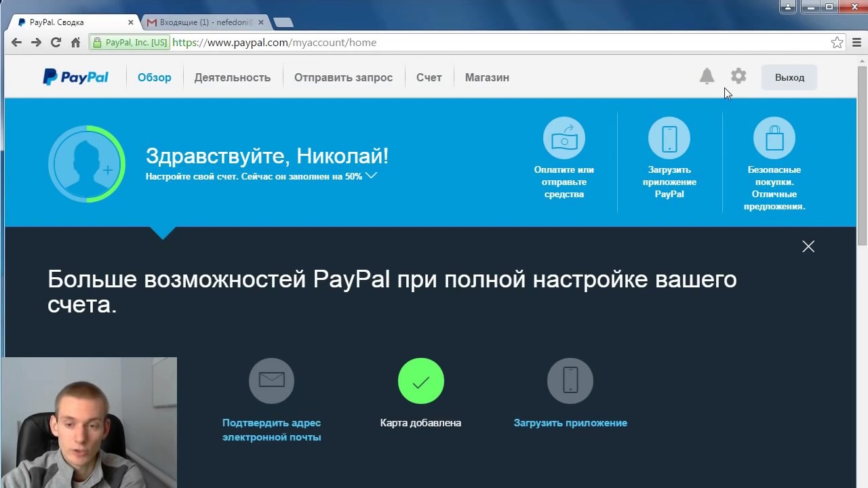
Task: Bookmark this page with the star
Action: (x=837, y=42)
